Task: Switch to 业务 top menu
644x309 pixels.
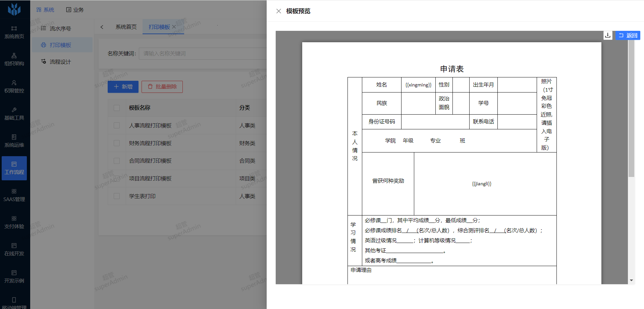Action: coord(75,10)
